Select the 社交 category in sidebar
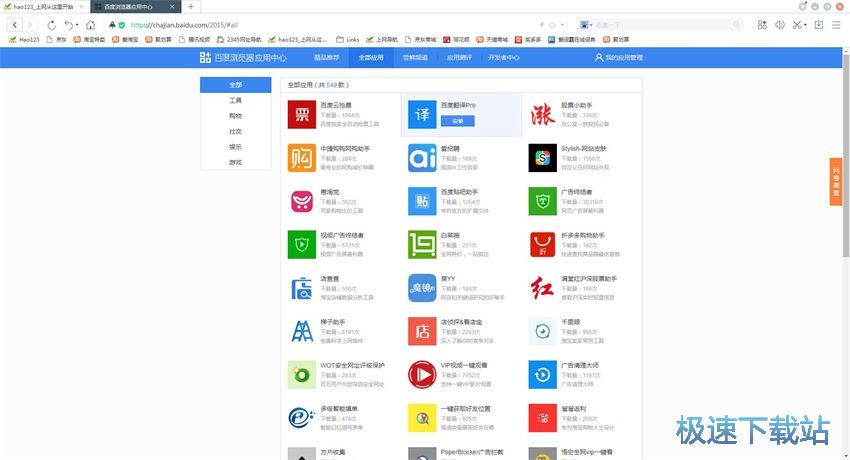 coord(235,131)
